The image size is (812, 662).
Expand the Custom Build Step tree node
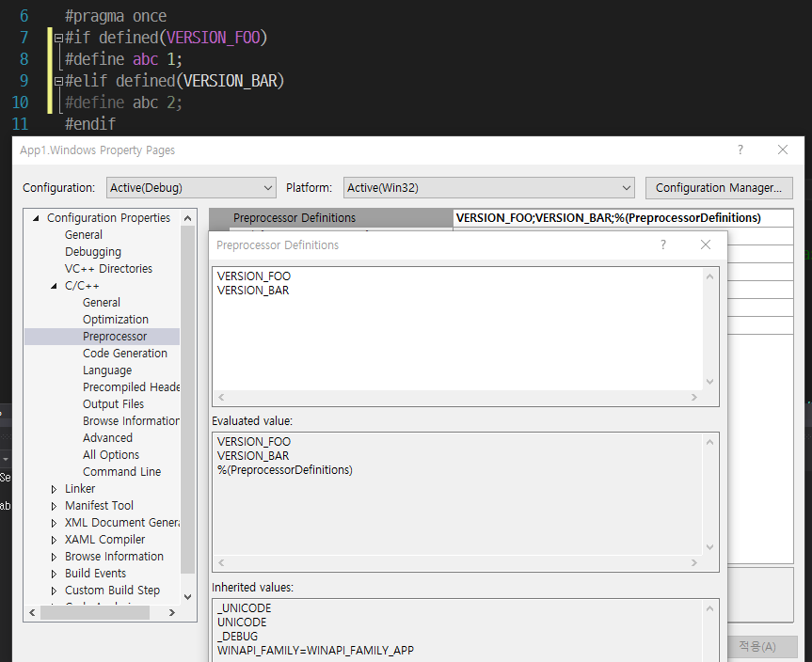pyautogui.click(x=54, y=591)
